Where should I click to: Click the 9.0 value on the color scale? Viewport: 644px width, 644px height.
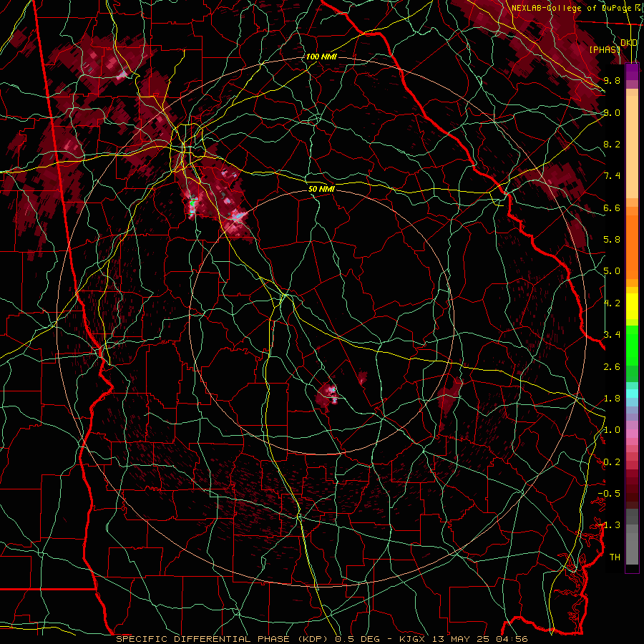coord(612,112)
